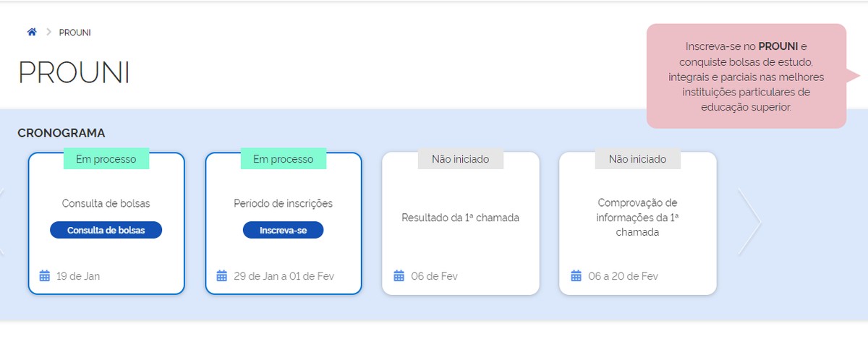Click the Inscreva-se button

coord(283,230)
